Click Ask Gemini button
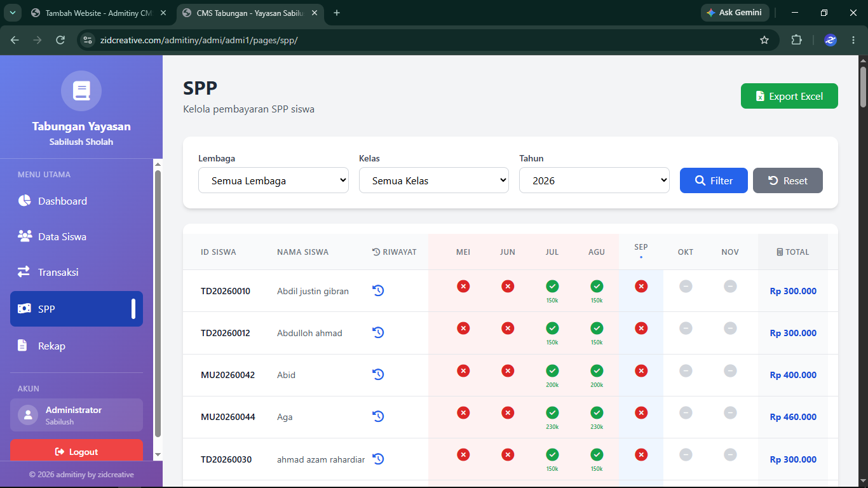The image size is (868, 488). 735,13
